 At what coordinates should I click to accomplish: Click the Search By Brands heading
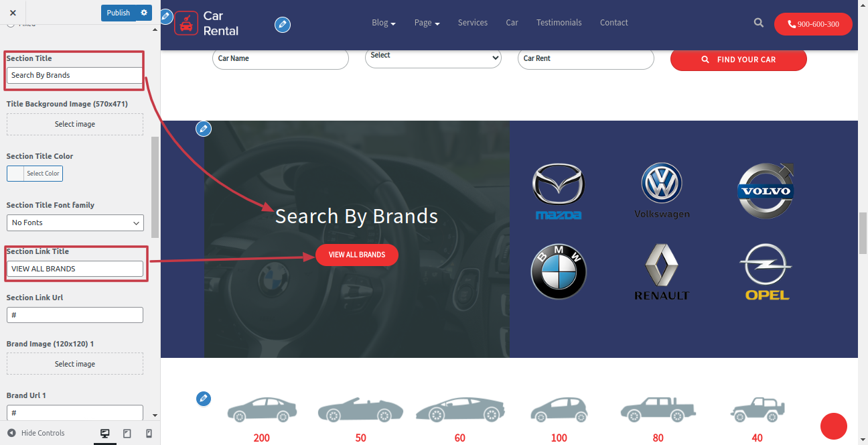[356, 216]
